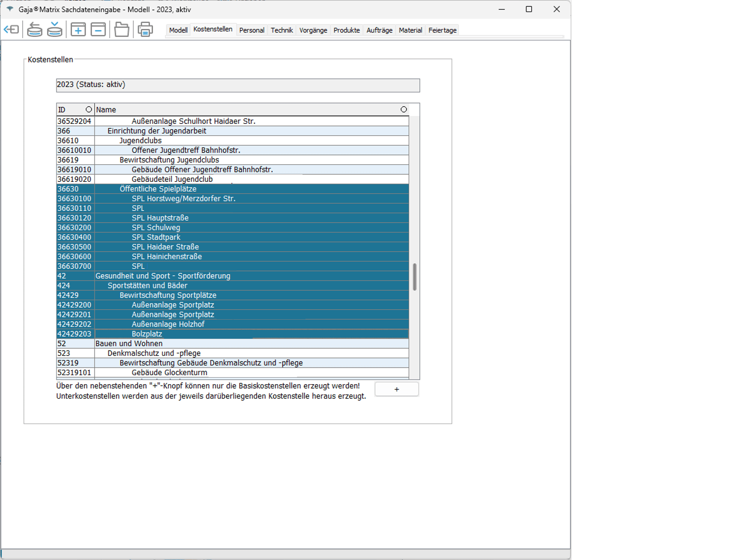Click the Gaja Matrix app icon in title bar
752x560 pixels.
10,9
